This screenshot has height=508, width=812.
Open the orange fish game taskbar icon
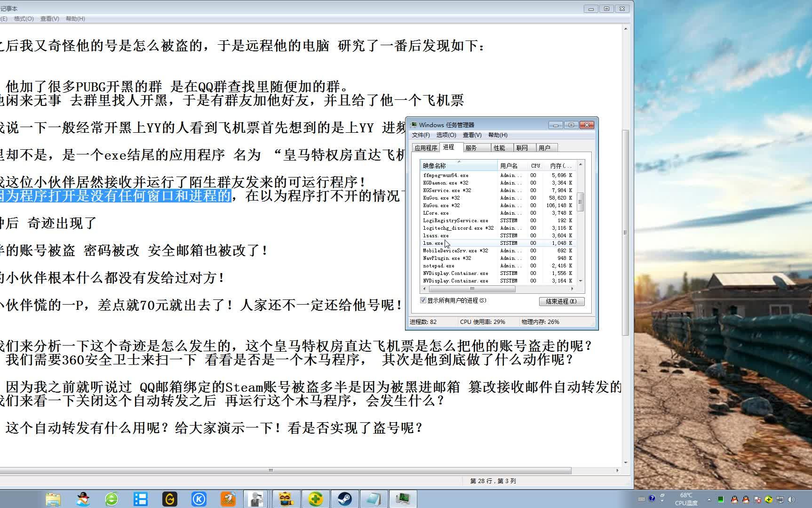pos(228,499)
